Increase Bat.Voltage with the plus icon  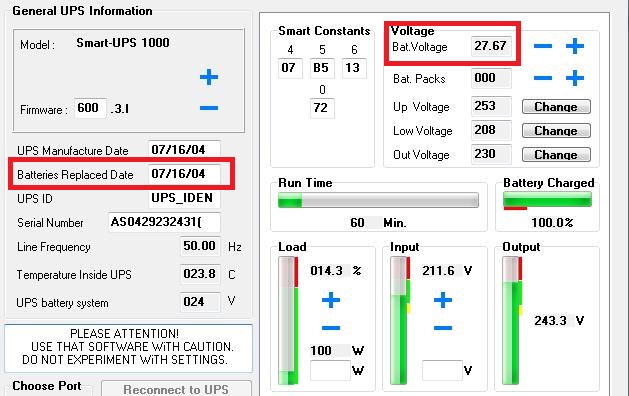[574, 46]
